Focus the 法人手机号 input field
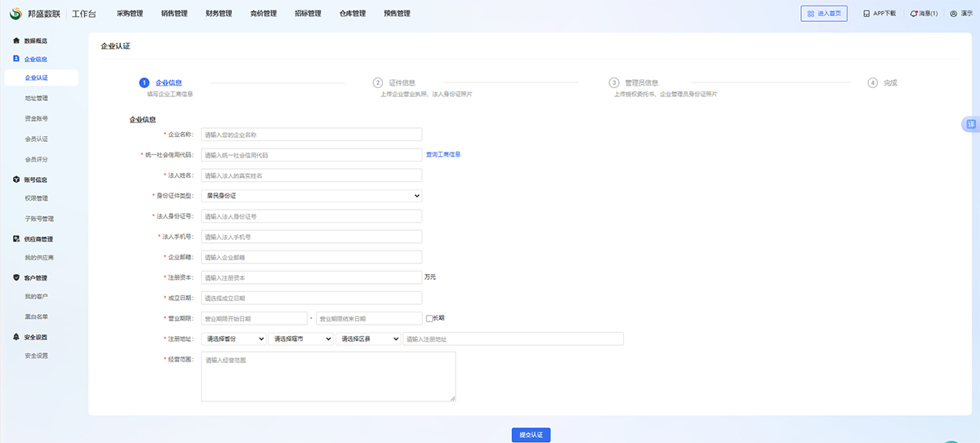980x443 pixels. [311, 237]
